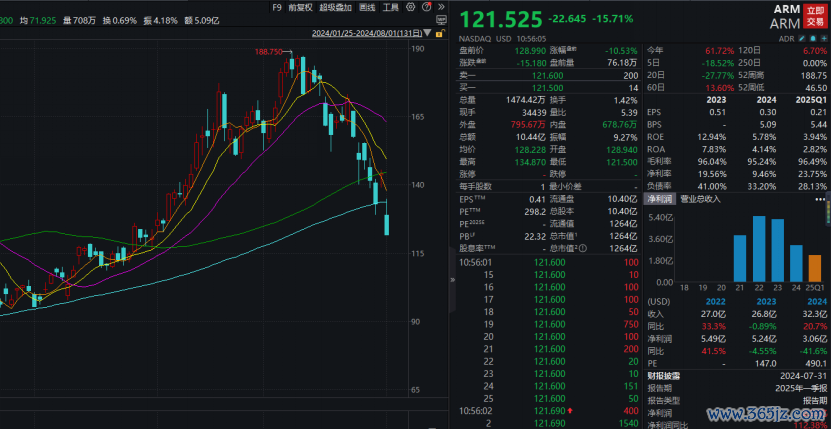Click the 188.750 high price label on chart

[268, 51]
